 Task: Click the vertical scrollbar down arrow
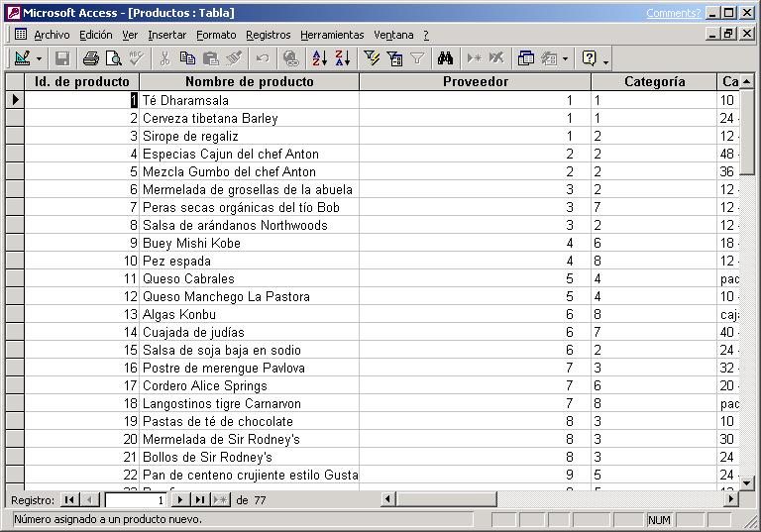click(746, 482)
